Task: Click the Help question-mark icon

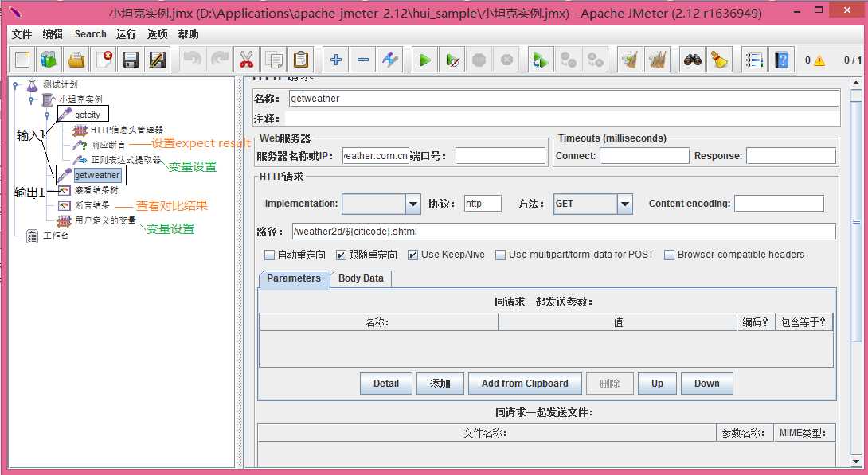Action: tap(781, 59)
